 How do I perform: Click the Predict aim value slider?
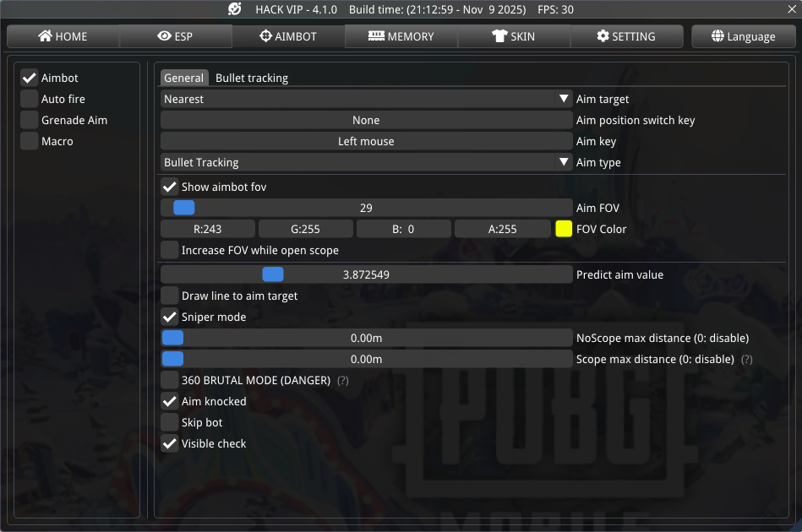tap(366, 274)
